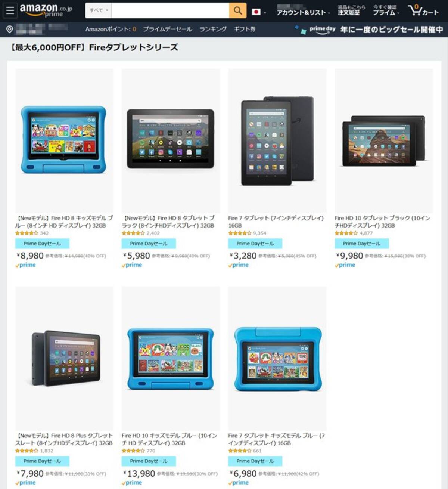Image resolution: width=448 pixels, height=489 pixels.
Task: Click the orange search magnifier button
Action: pyautogui.click(x=238, y=10)
